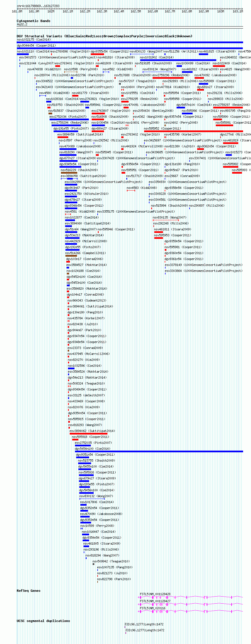Click the 162M ruler position
The height and width of the screenshot is (644, 251).
tap(51, 11)
